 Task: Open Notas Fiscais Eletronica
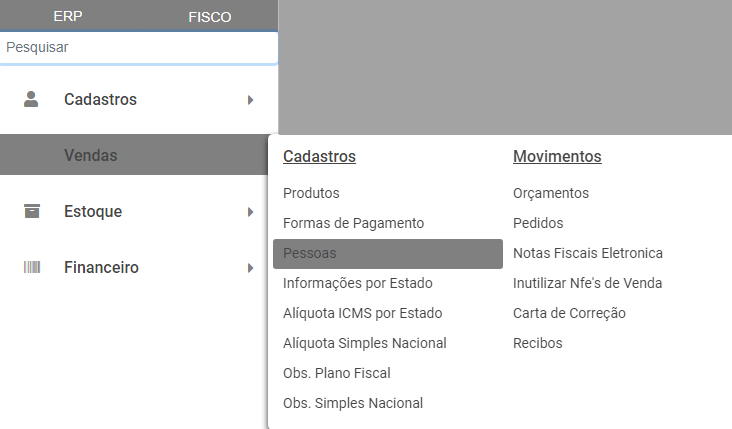pyautogui.click(x=587, y=253)
